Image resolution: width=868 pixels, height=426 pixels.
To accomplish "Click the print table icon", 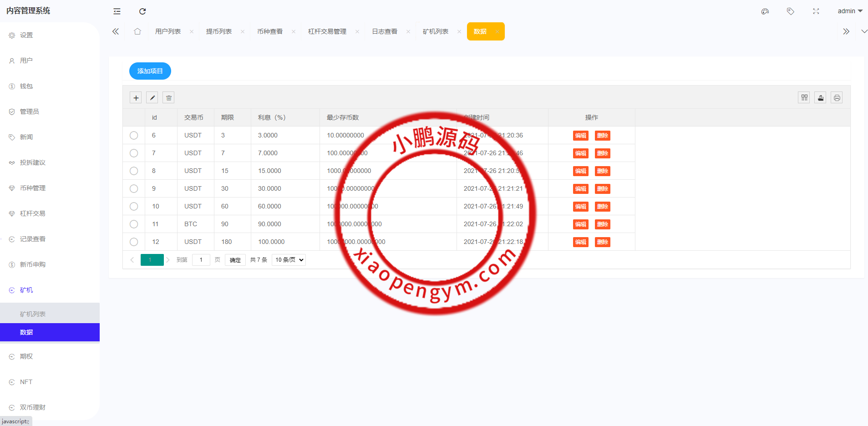I will click(837, 98).
